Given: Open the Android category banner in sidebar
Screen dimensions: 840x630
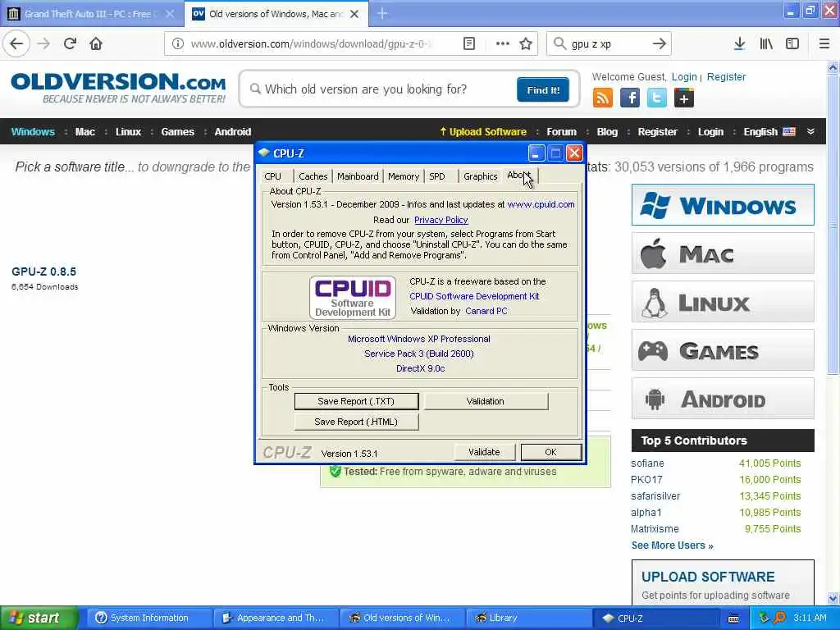Looking at the screenshot, I should [x=723, y=399].
